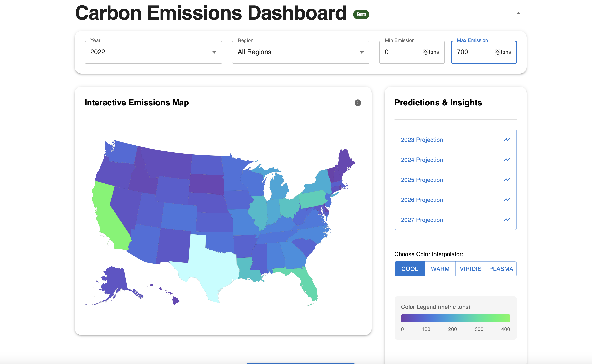Click trend icon for 2023 Projection
592x364 pixels.
pyautogui.click(x=507, y=140)
